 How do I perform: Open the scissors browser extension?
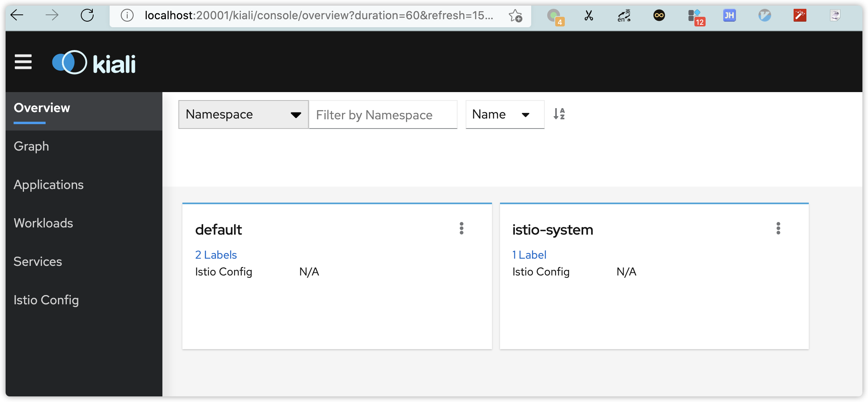589,16
